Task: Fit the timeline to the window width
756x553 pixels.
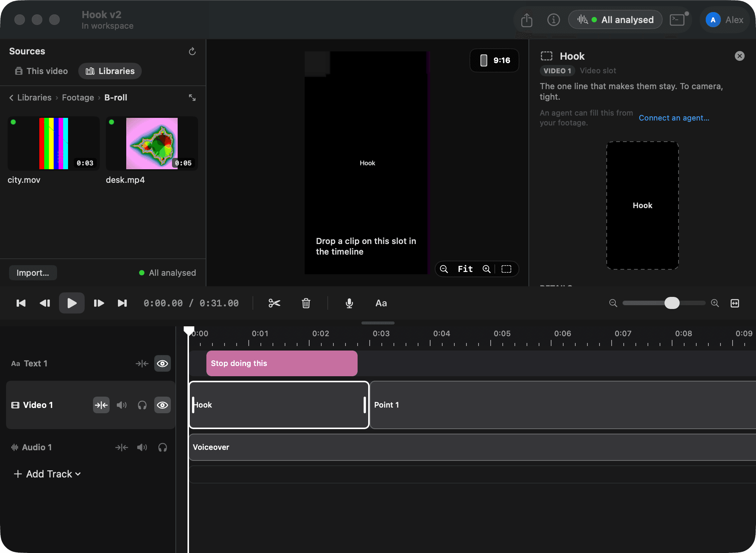Action: coord(735,303)
